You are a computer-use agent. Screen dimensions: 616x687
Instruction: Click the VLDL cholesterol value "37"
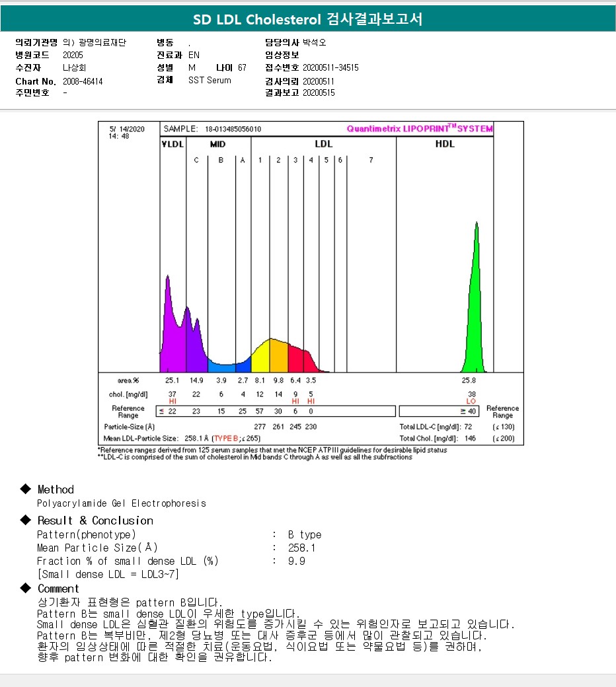click(173, 394)
